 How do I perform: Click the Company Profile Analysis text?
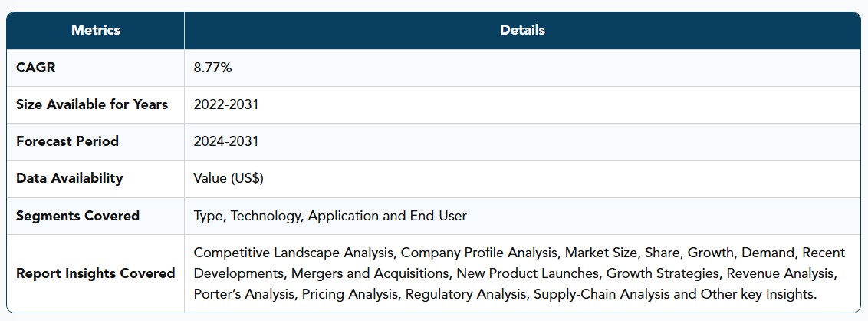(x=480, y=253)
